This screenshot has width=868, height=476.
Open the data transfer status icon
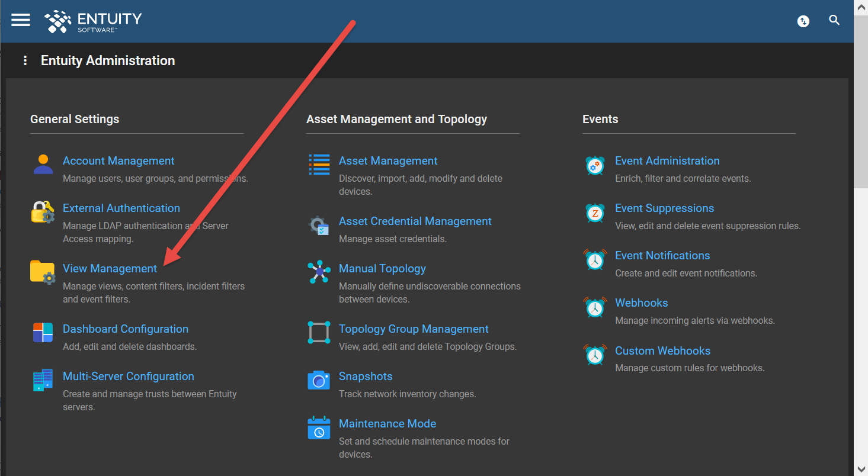(803, 21)
